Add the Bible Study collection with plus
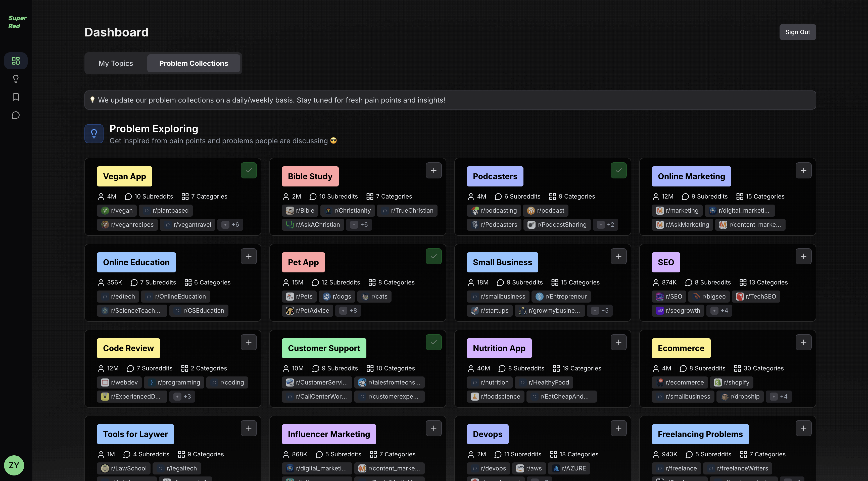 point(433,171)
